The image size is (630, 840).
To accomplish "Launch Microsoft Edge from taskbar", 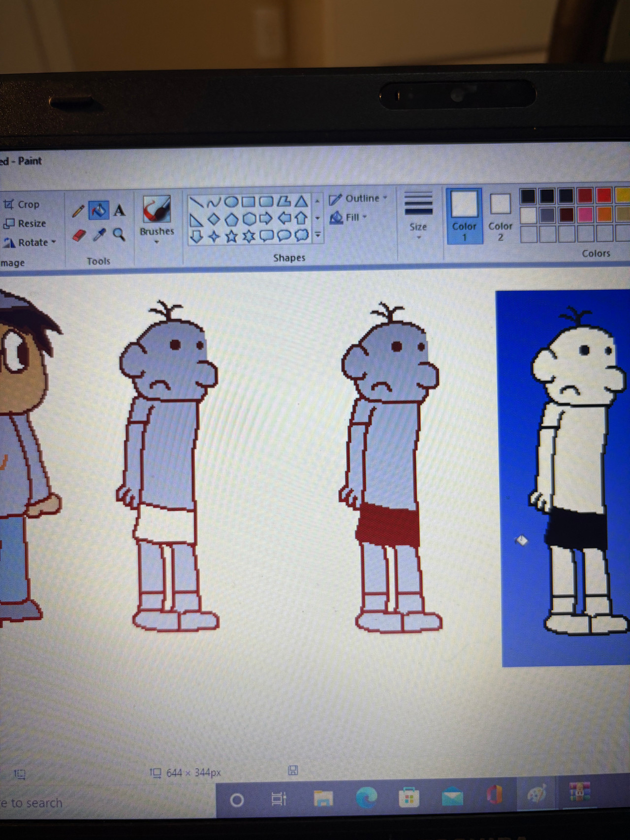I will (x=366, y=797).
